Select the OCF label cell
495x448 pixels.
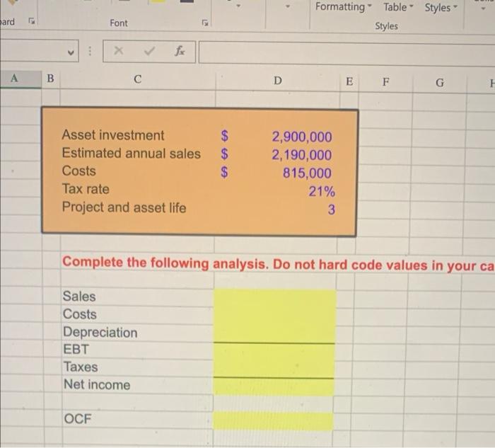(x=77, y=419)
